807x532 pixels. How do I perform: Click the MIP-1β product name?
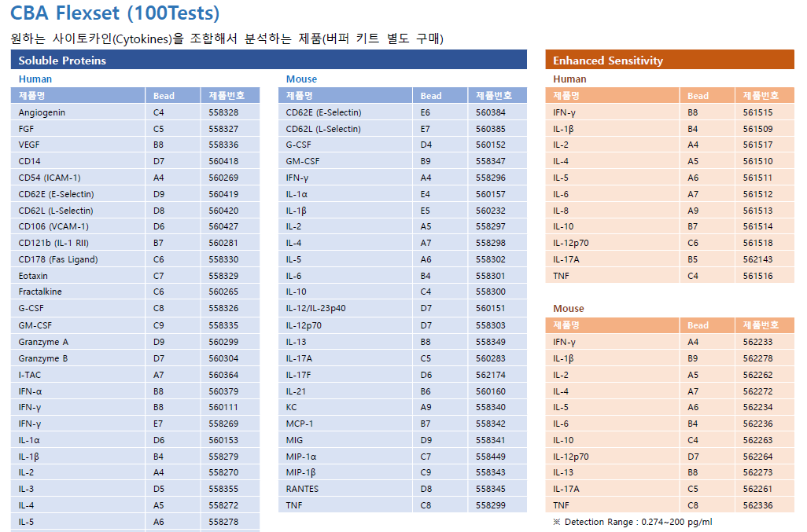point(300,472)
